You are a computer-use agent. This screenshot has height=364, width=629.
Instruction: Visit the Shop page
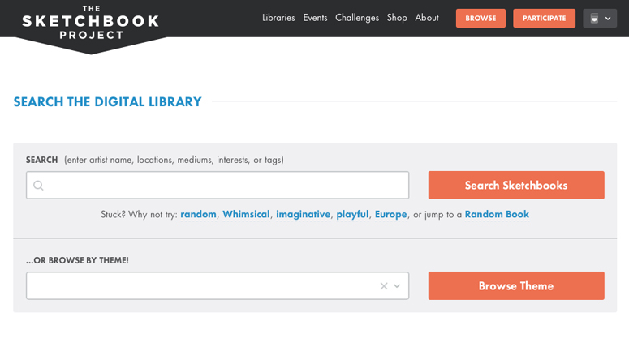(397, 18)
